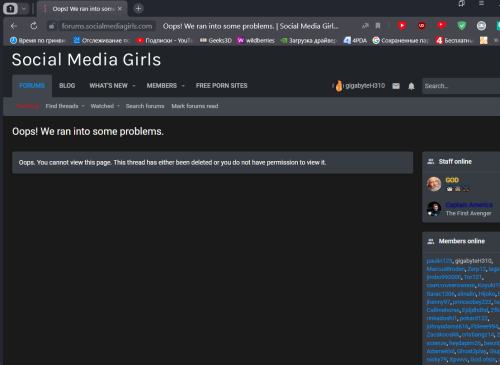This screenshot has height=365, width=500.
Task: Open member jimbo992000's profile
Action: tap(444, 277)
